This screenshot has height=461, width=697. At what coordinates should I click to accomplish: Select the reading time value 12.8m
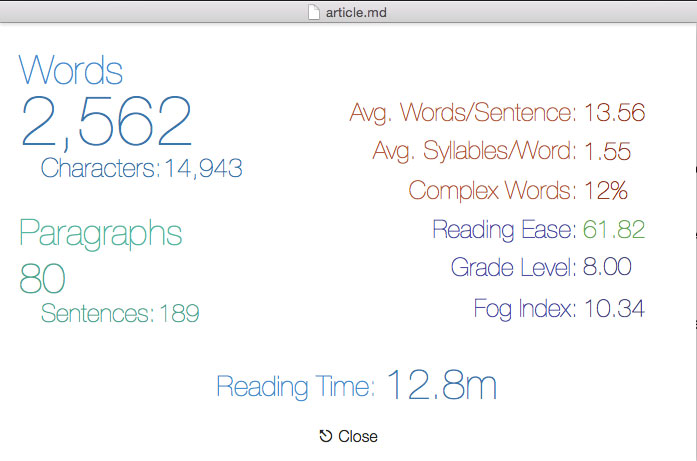[x=441, y=385]
